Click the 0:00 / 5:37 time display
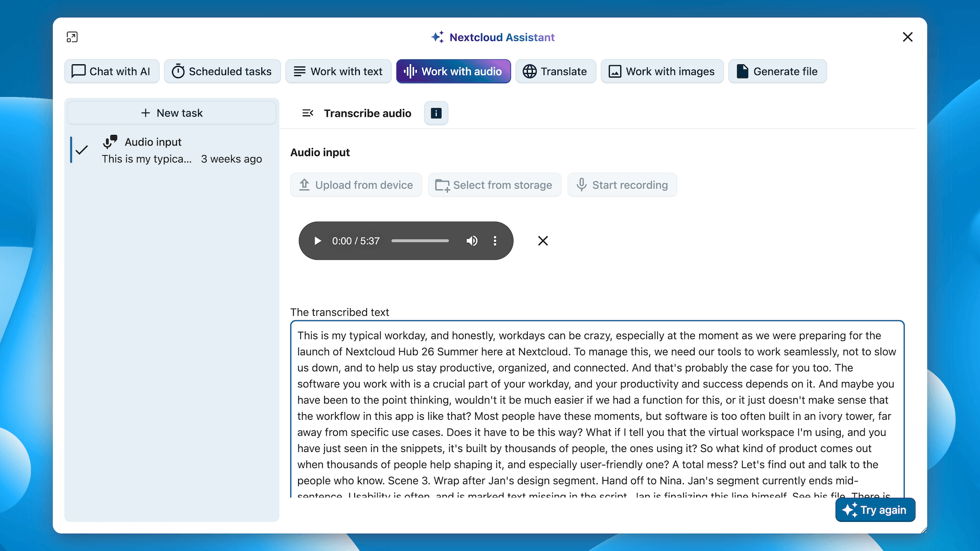 click(x=356, y=241)
